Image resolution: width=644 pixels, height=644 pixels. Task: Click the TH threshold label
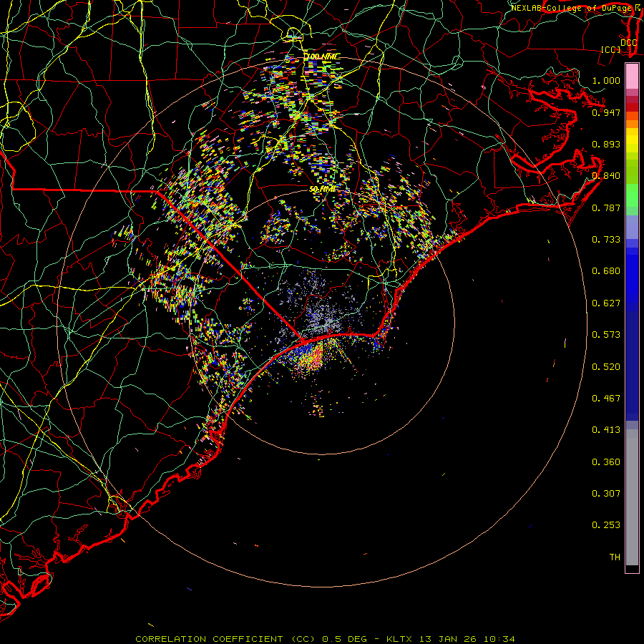click(615, 557)
